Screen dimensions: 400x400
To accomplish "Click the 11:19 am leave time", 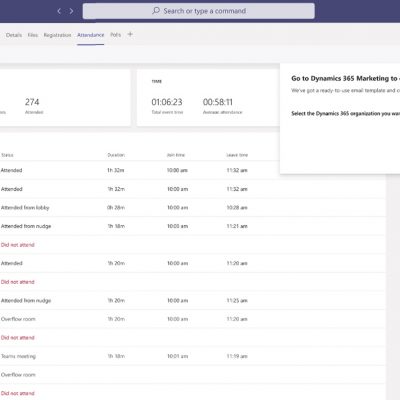I will click(x=237, y=356).
